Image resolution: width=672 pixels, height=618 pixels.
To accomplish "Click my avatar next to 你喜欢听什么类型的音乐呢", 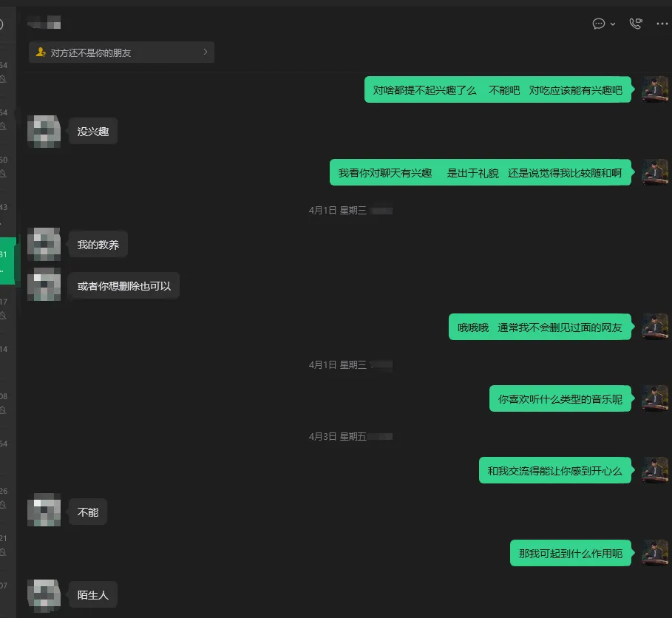I will 655,398.
